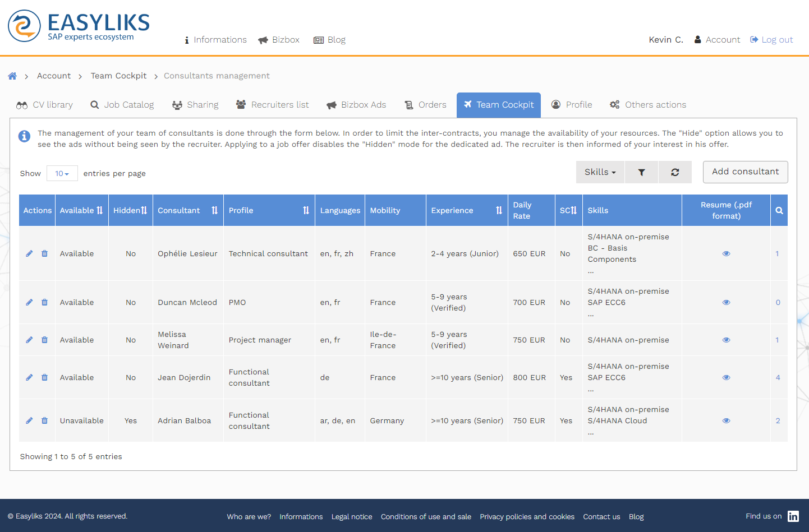Refresh the consultants table
This screenshot has width=809, height=532.
coord(675,173)
